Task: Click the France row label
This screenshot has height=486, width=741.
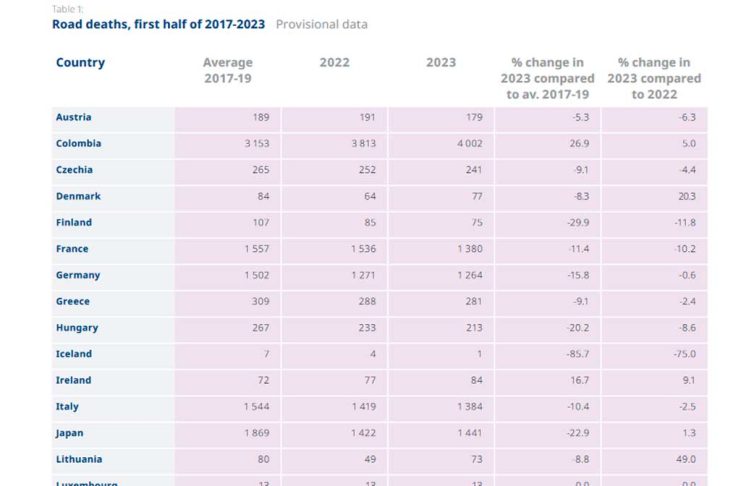Action: (x=72, y=249)
